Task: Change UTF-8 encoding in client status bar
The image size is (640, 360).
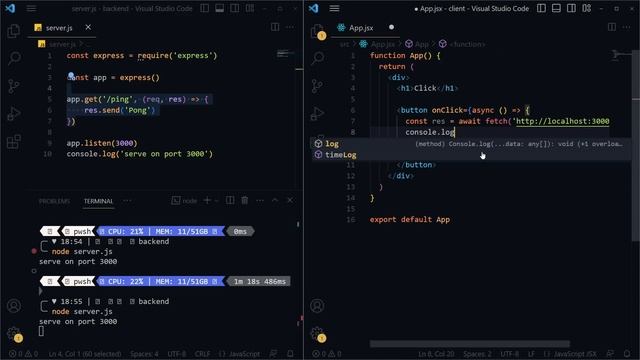Action: coord(509,354)
